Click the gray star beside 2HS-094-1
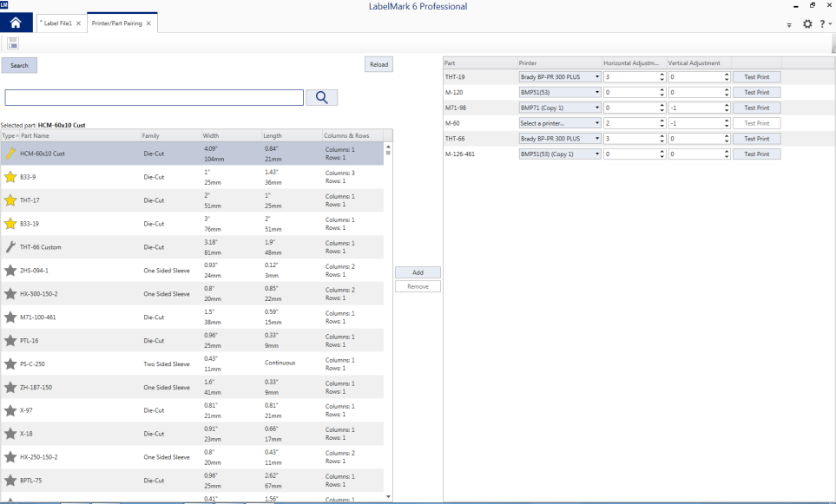The image size is (836, 504). (10, 271)
